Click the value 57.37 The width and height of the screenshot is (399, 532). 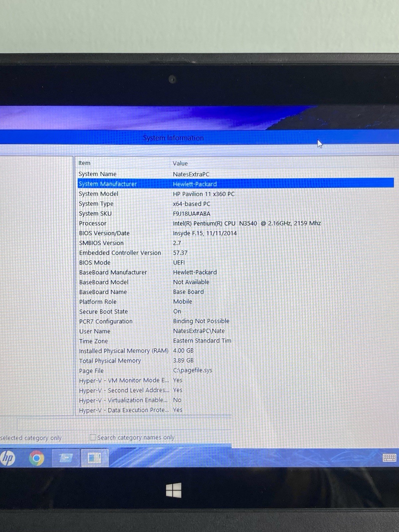coord(180,253)
